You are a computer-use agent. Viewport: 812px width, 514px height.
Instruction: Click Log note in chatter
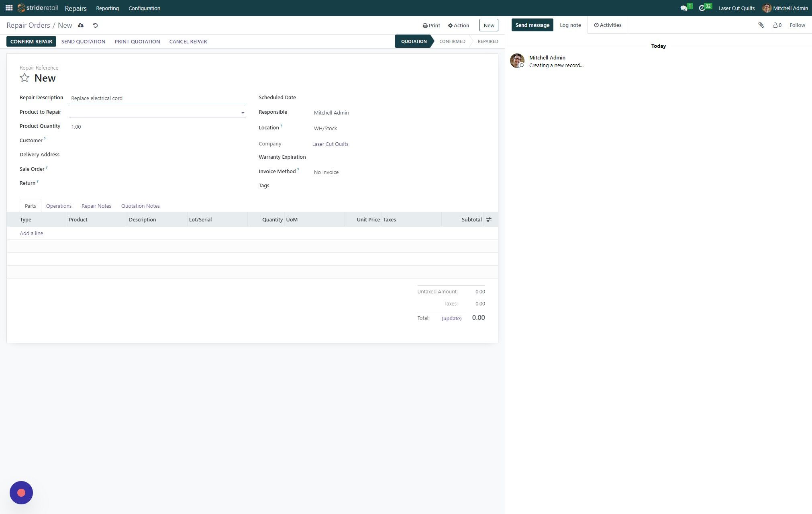[570, 25]
